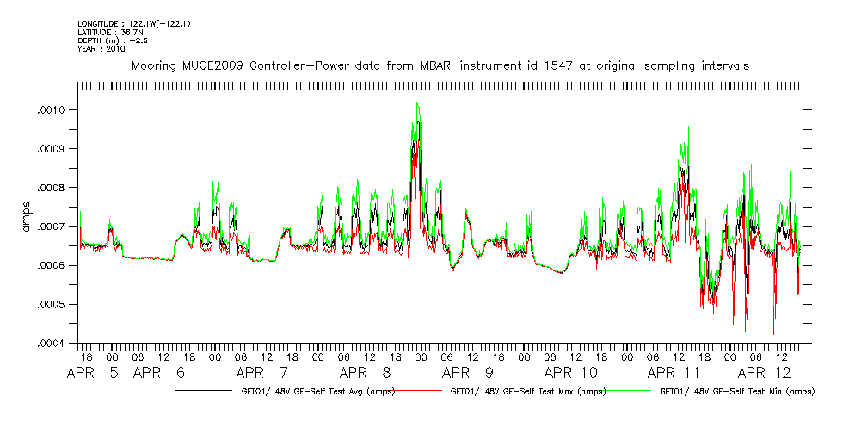
Task: Click the plot title about Mooring MUCE2009
Action: pyautogui.click(x=440, y=65)
